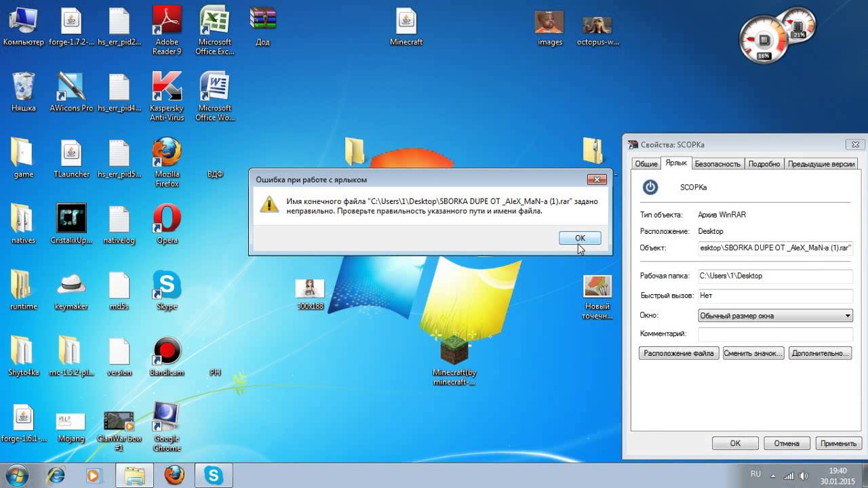Select the Minecraft file at the top of the desktop
The width and height of the screenshot is (868, 488).
click(406, 27)
